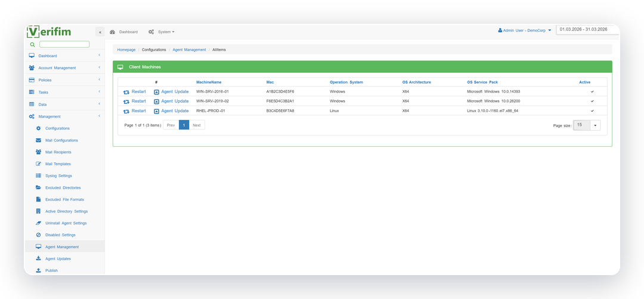The width and height of the screenshot is (644, 299).
Task: Sort by MachineName column header
Action: coord(209,82)
